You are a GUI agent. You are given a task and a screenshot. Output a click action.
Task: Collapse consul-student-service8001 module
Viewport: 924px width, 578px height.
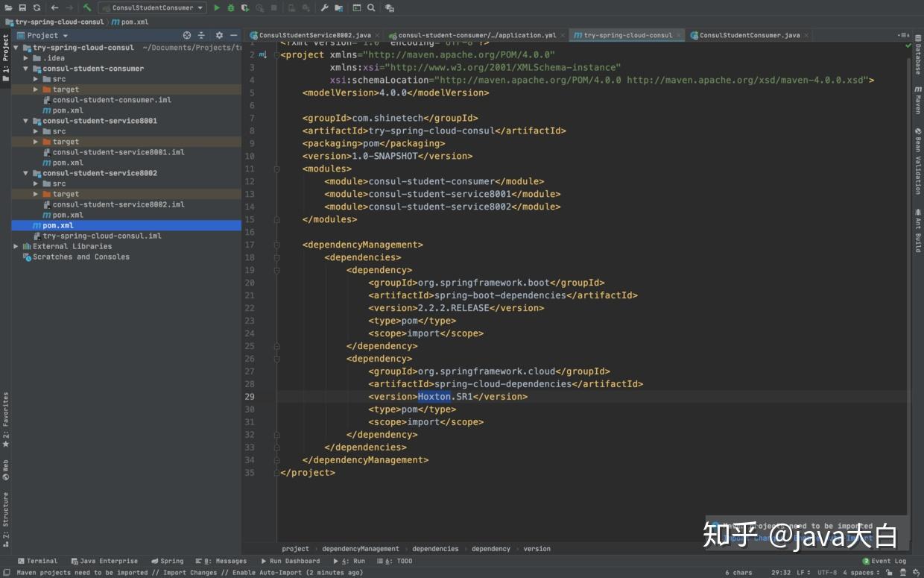[26, 120]
